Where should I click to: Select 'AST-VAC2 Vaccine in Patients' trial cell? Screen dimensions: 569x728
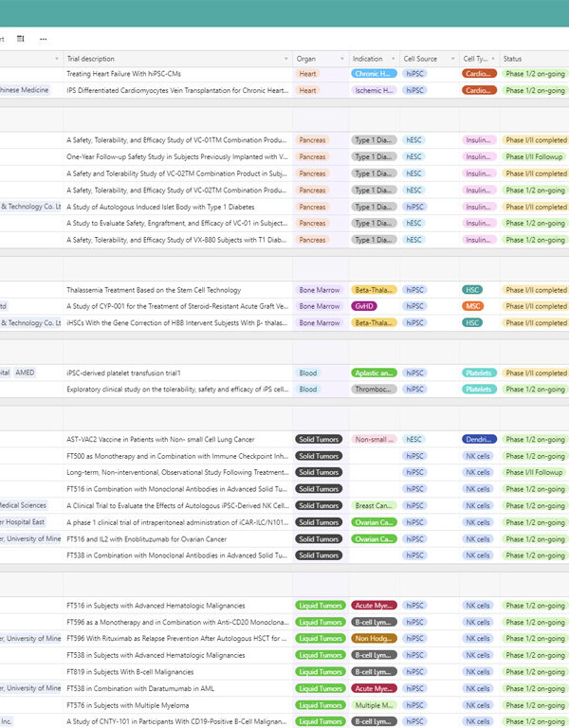pos(178,440)
